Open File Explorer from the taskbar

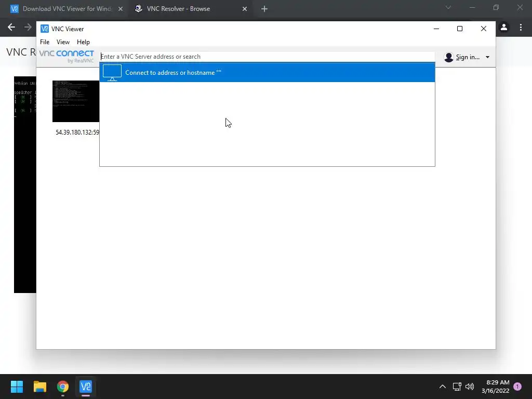39,387
